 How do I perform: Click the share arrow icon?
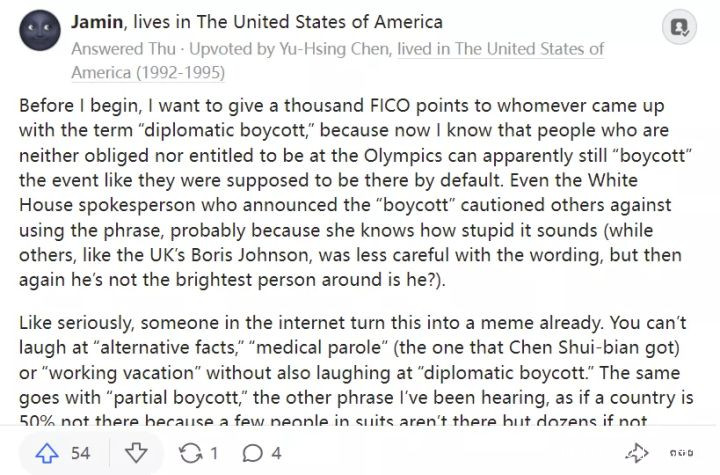[x=636, y=453]
